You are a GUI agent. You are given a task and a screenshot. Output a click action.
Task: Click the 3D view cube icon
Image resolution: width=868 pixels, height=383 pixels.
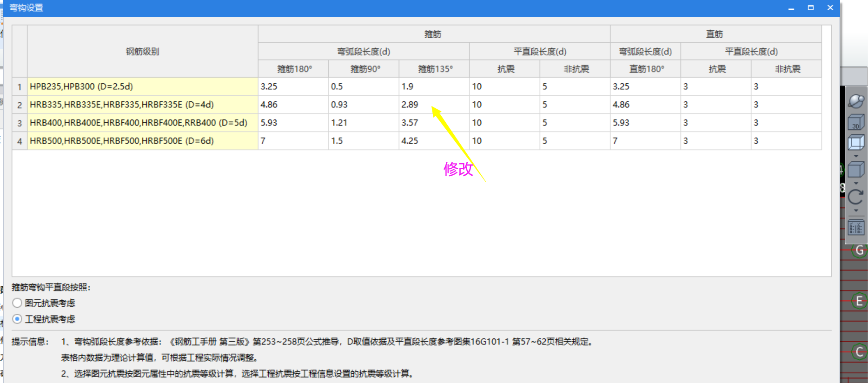coord(856,122)
